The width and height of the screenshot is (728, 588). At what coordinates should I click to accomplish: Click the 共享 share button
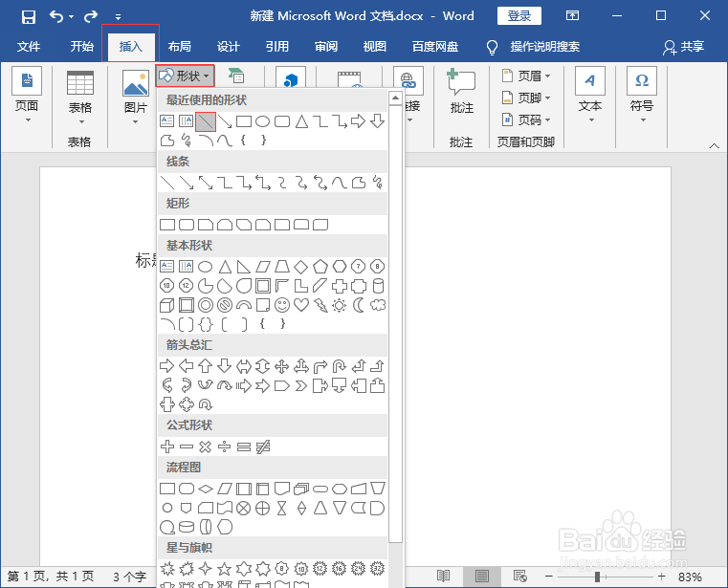(x=683, y=47)
